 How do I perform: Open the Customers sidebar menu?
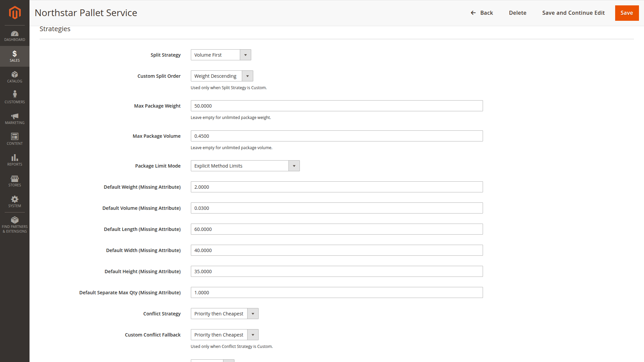tap(15, 98)
